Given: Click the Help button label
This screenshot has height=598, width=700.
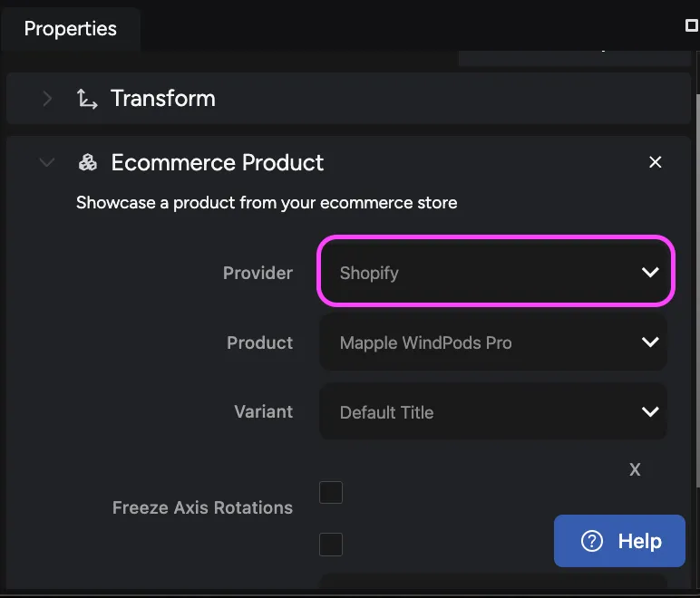Looking at the screenshot, I should point(639,541).
